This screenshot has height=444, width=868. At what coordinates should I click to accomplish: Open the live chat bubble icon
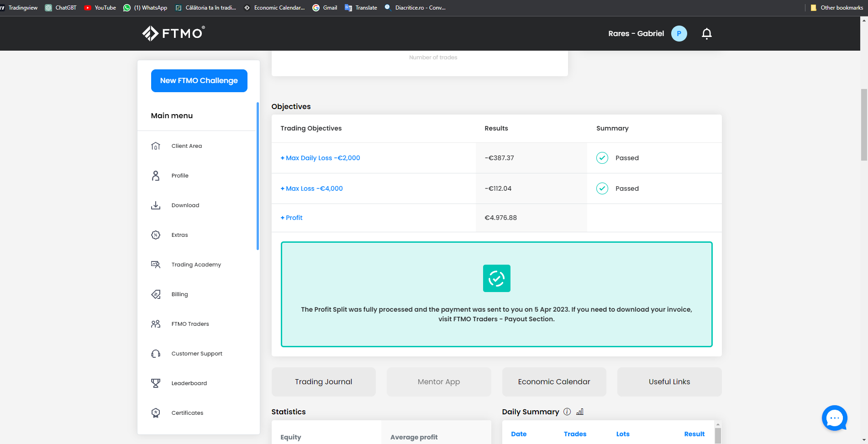pos(835,418)
